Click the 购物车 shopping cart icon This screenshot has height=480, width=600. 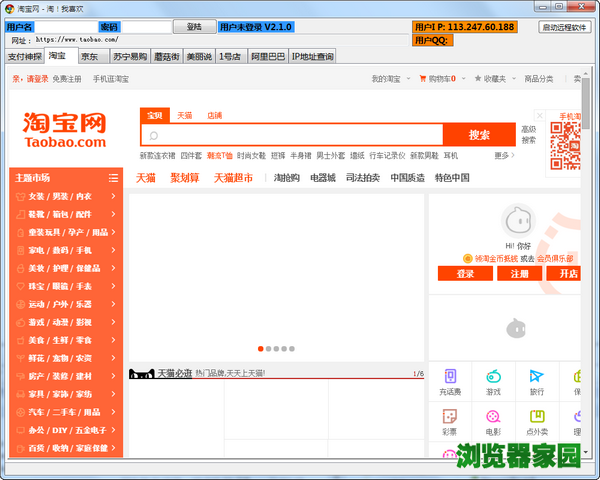point(423,78)
